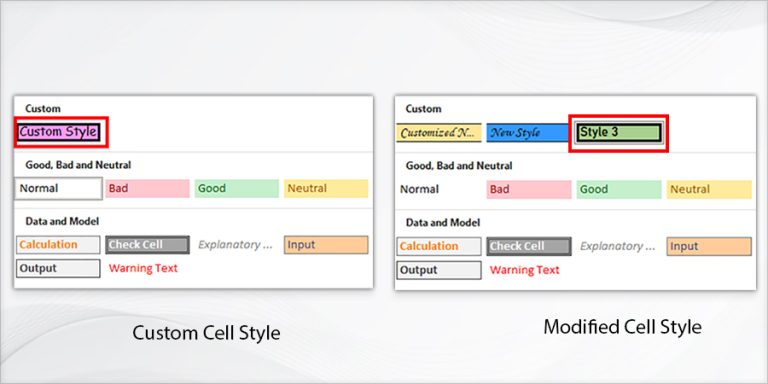Viewport: 768px width, 384px height.
Task: Select the Bad style in right panel
Action: click(x=528, y=190)
